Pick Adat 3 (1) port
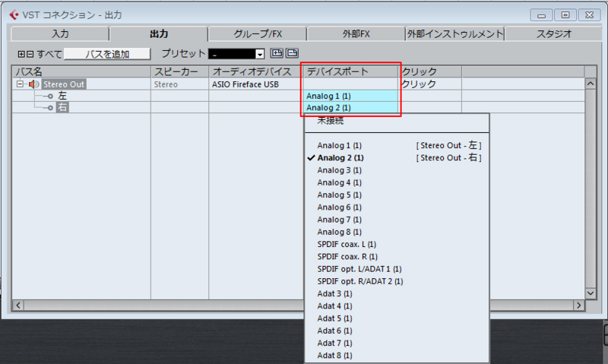 pos(397,294)
